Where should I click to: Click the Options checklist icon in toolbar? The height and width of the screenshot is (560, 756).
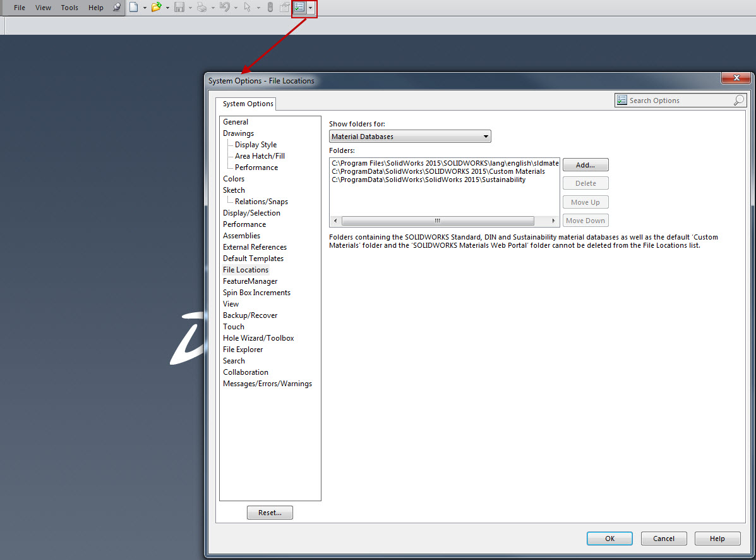click(x=299, y=7)
